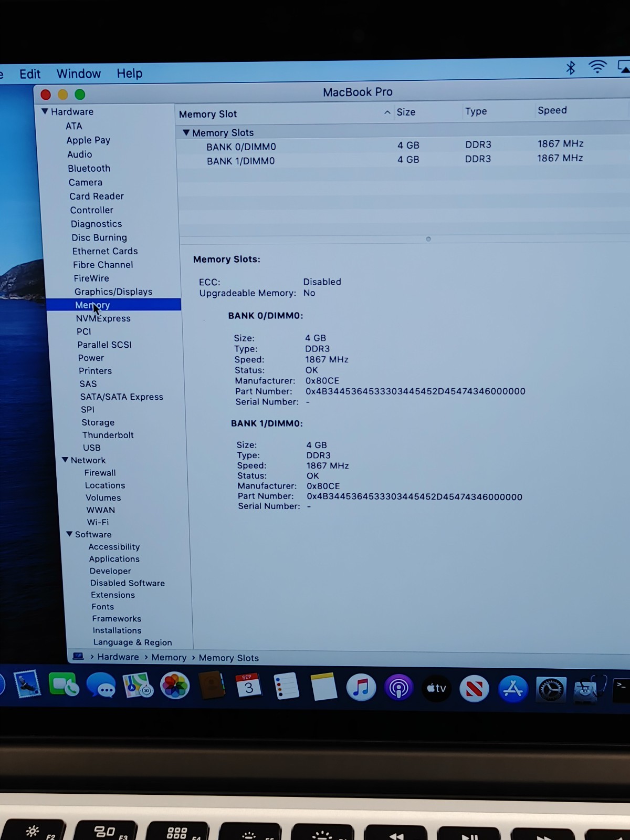The image size is (630, 840).
Task: Select Extensions under Software
Action: coord(113,595)
